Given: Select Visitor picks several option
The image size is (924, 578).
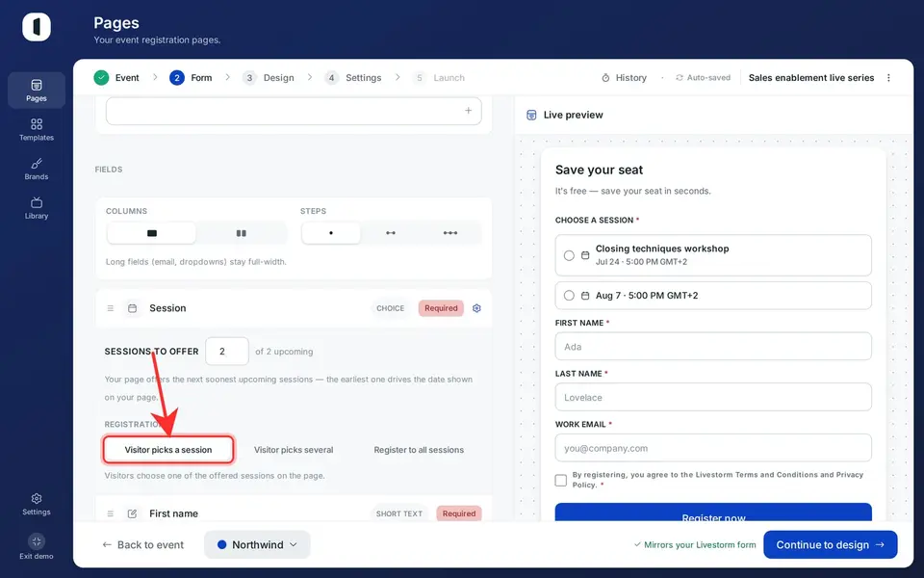Looking at the screenshot, I should point(294,450).
